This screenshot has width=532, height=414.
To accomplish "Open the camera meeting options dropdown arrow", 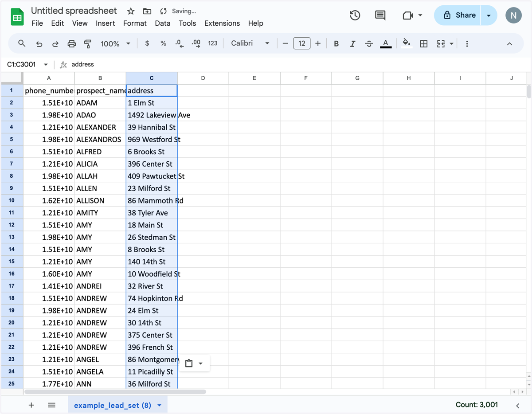I will coord(420,16).
